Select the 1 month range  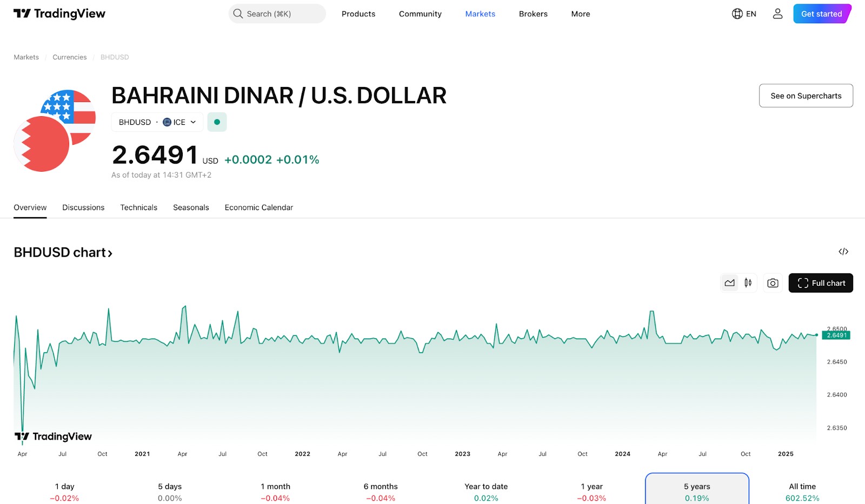pyautogui.click(x=275, y=492)
